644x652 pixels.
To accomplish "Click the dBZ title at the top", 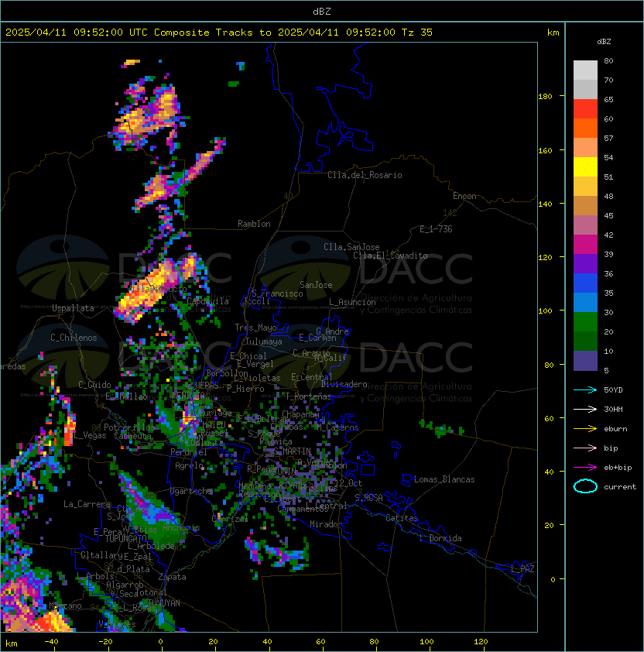I will pos(322,11).
